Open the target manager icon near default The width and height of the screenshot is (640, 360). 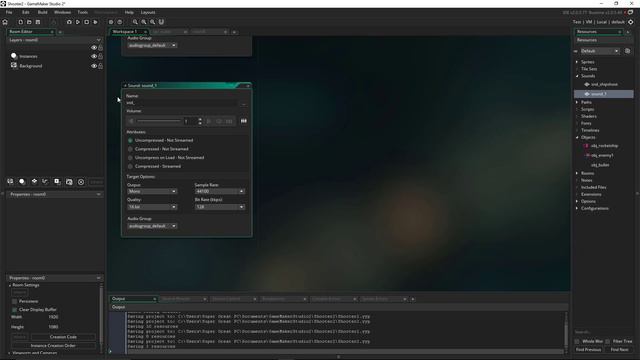(631, 22)
